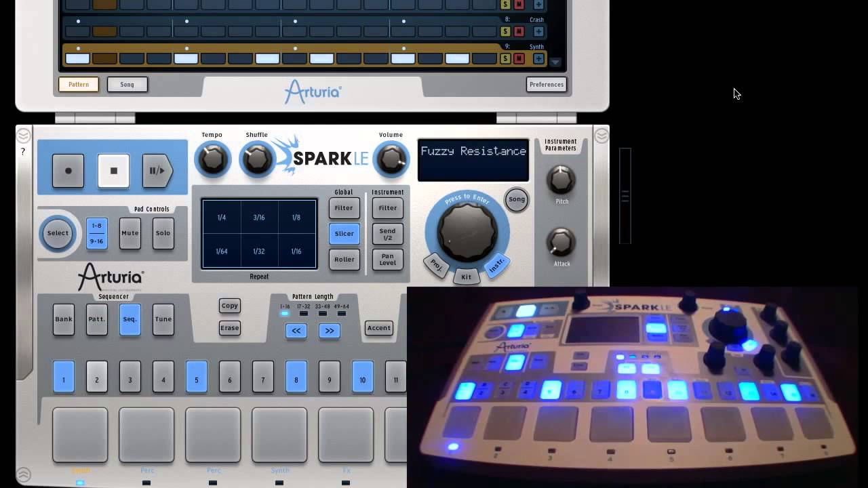Solo the Synth track with S
Image resolution: width=868 pixels, height=488 pixels.
pos(505,59)
